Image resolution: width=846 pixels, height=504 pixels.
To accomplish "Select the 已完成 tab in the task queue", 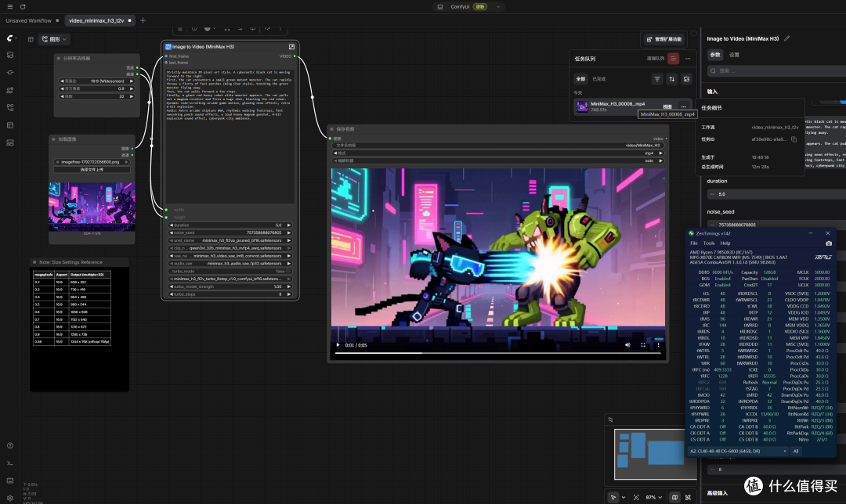I will click(599, 79).
